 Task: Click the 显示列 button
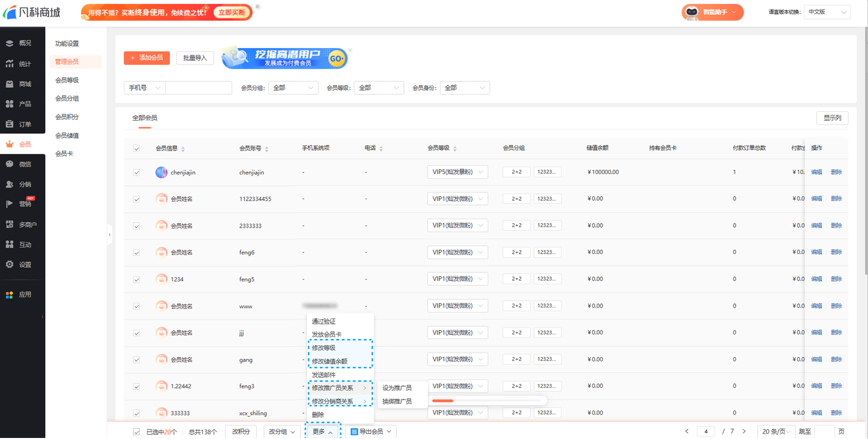832,118
